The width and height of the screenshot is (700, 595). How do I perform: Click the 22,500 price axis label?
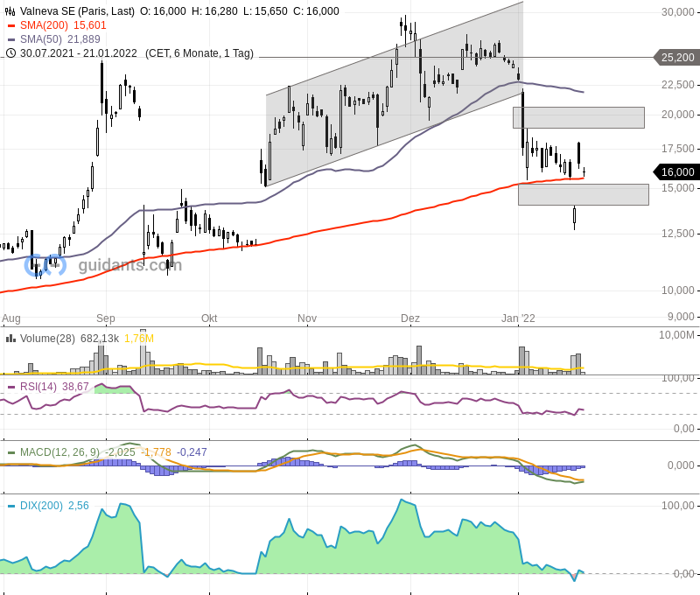click(677, 85)
